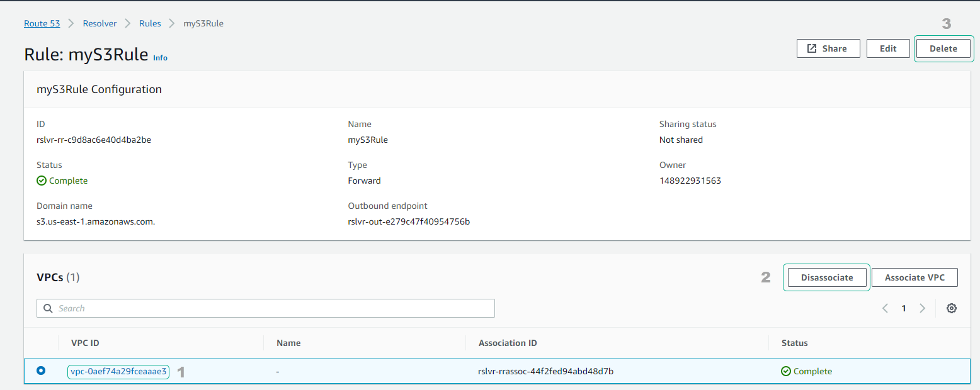Open the Info link beside the rule title
Image resolution: width=980 pixels, height=390 pixels.
pos(161,58)
